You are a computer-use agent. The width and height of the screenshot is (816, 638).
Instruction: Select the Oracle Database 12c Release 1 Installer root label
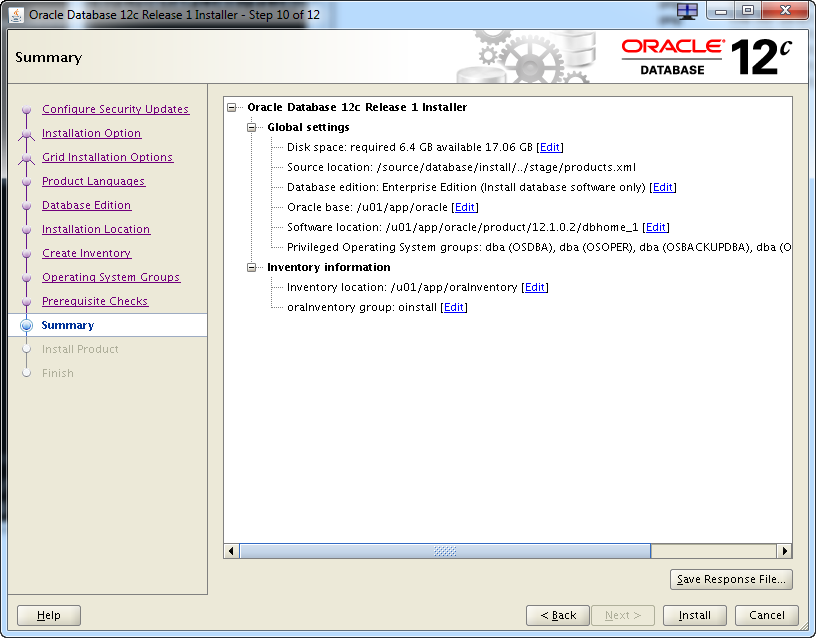[357, 107]
